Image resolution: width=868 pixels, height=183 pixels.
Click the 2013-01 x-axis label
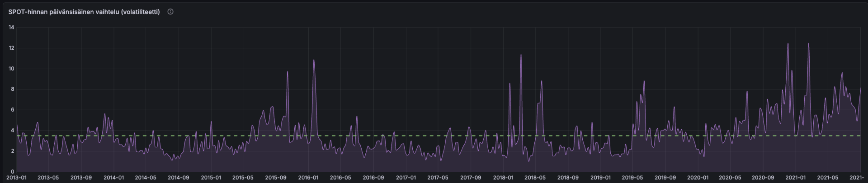click(x=17, y=178)
